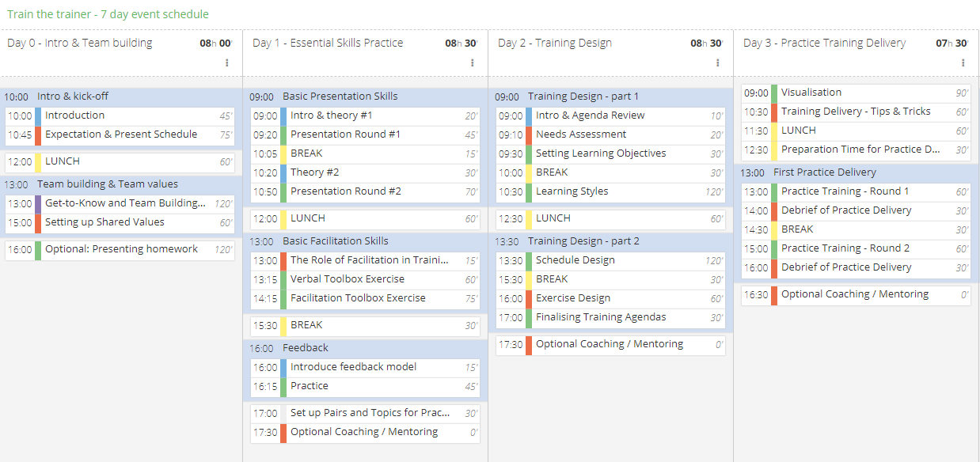
Task: Open the three-dot menu for Day 3
Action: [x=963, y=63]
